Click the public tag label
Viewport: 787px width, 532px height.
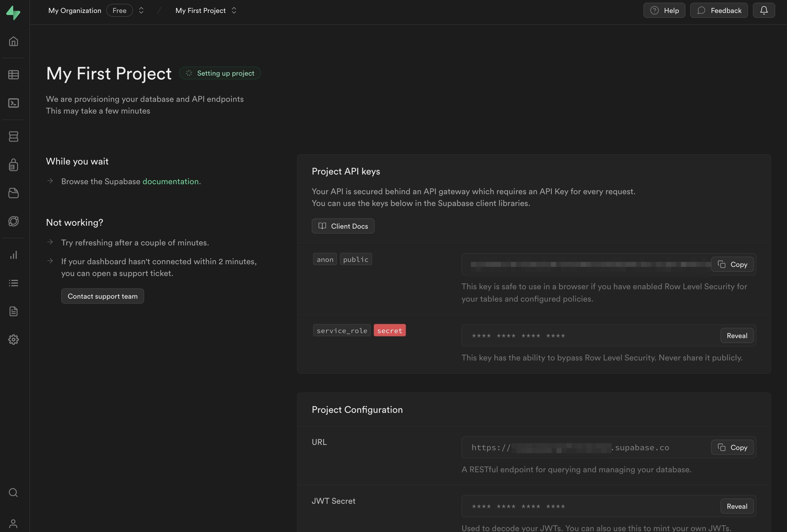point(356,259)
